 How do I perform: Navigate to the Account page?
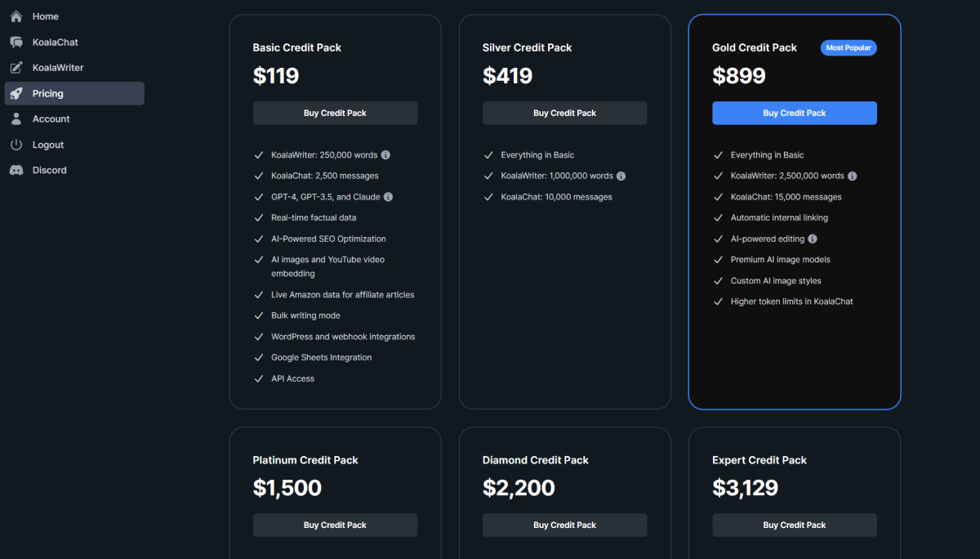[x=51, y=119]
